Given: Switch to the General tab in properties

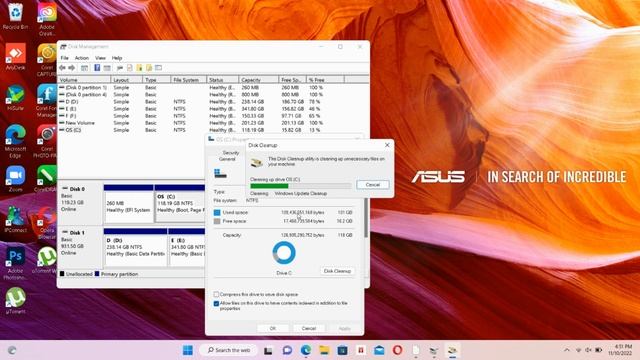Looking at the screenshot, I should click(227, 159).
